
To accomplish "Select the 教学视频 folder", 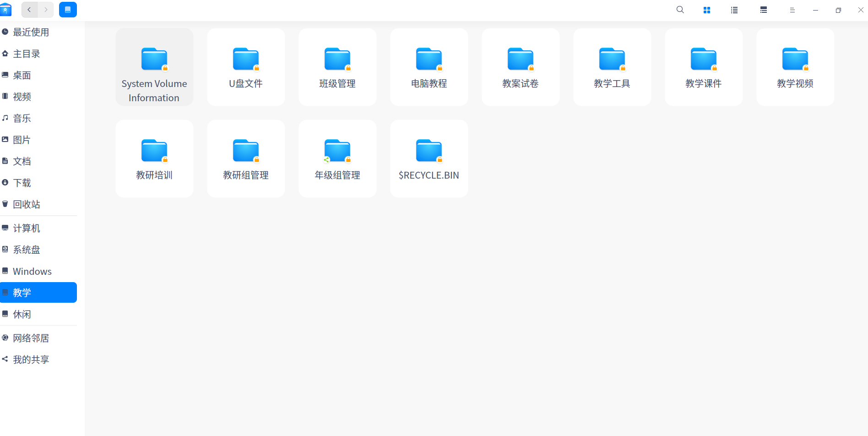I will coord(795,67).
